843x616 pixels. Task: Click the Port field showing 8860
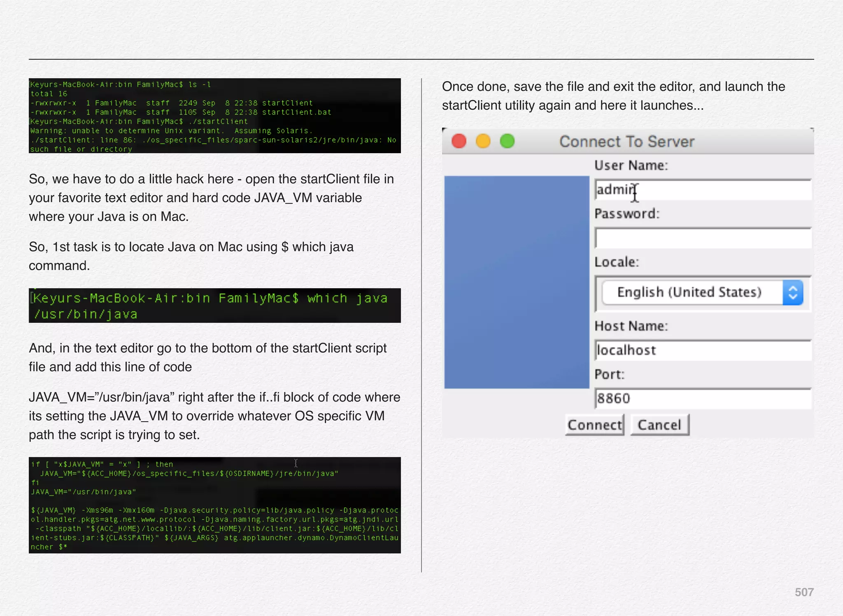[x=703, y=399]
